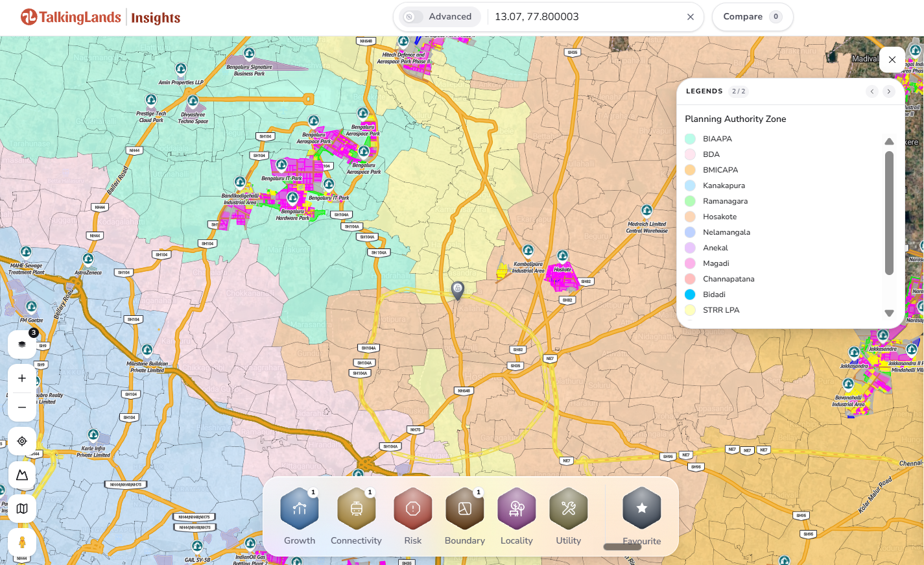Open the Locality category hexagon
The width and height of the screenshot is (924, 565).
coord(517,509)
